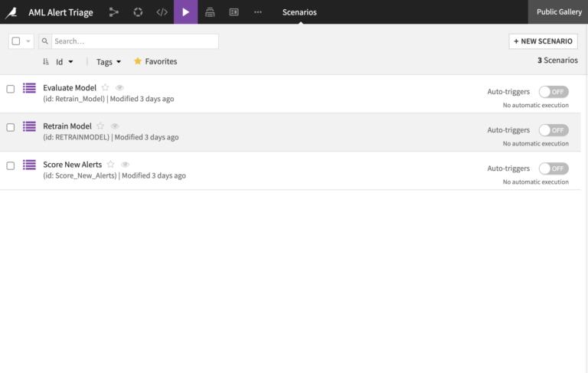Open the Tags filter dropdown

coord(109,61)
